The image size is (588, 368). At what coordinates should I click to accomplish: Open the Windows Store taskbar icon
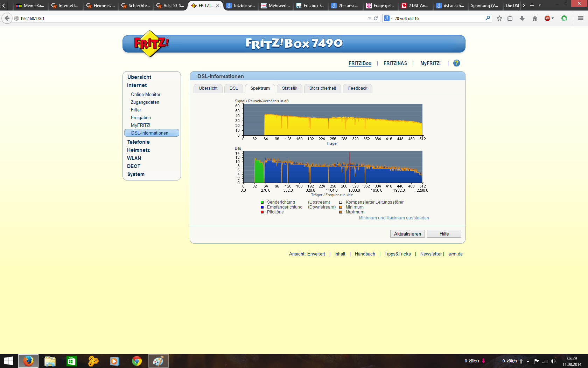pyautogui.click(x=72, y=361)
